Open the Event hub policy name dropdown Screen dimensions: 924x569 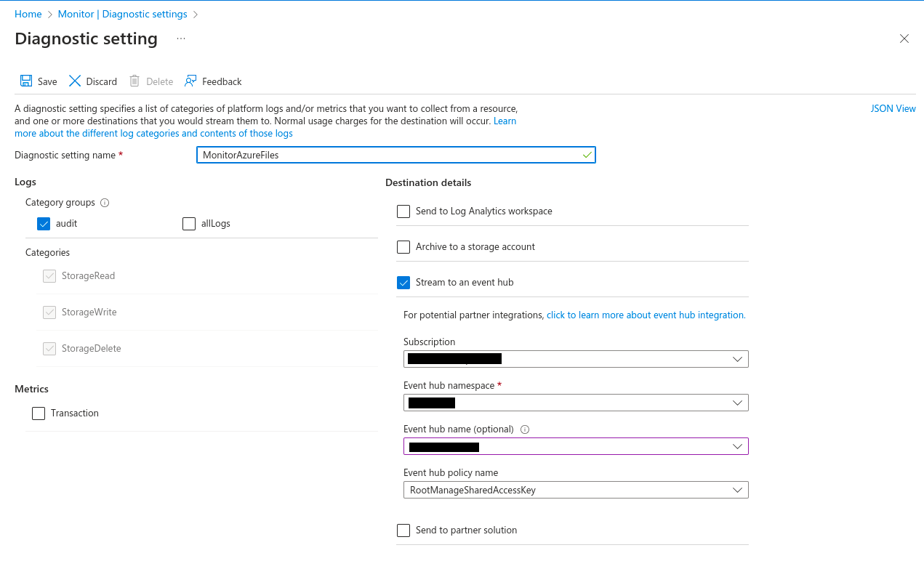pos(575,490)
